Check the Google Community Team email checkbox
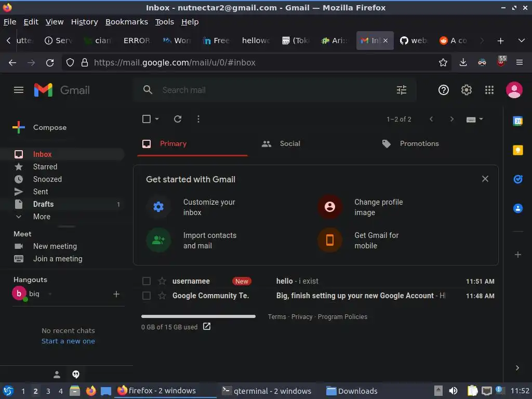This screenshot has width=532, height=399. [x=146, y=296]
